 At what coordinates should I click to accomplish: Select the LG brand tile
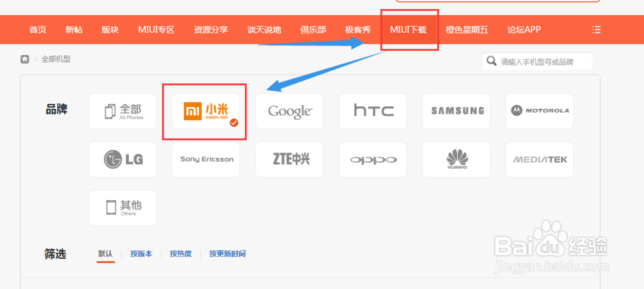tap(122, 160)
